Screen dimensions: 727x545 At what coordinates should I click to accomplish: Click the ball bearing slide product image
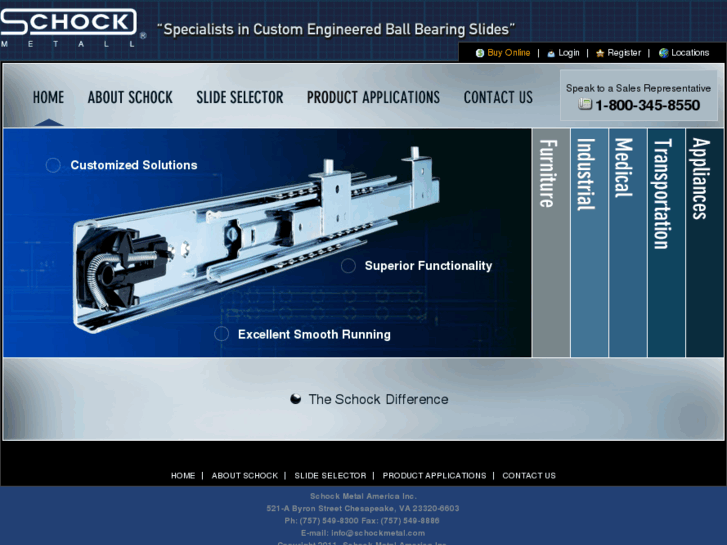point(256,241)
